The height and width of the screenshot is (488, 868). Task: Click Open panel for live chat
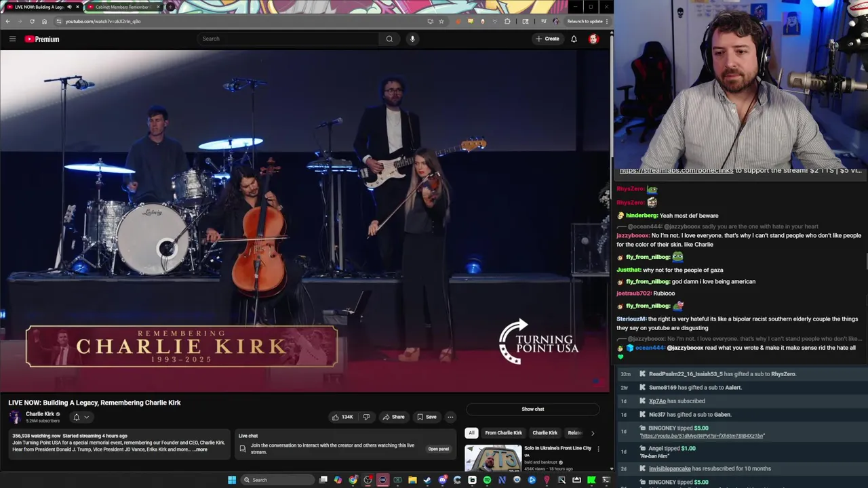coord(438,449)
